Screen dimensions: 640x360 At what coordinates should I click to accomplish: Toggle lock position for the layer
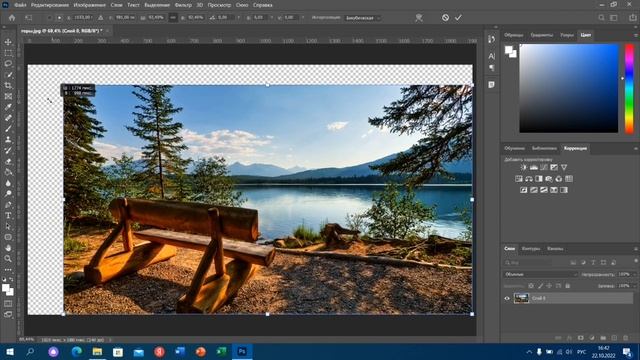coord(549,286)
